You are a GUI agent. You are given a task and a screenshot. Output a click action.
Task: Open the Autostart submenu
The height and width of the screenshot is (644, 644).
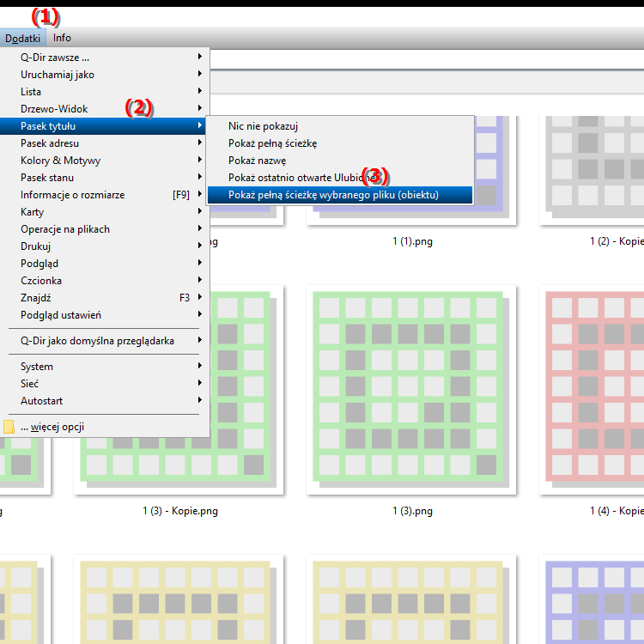(105, 401)
